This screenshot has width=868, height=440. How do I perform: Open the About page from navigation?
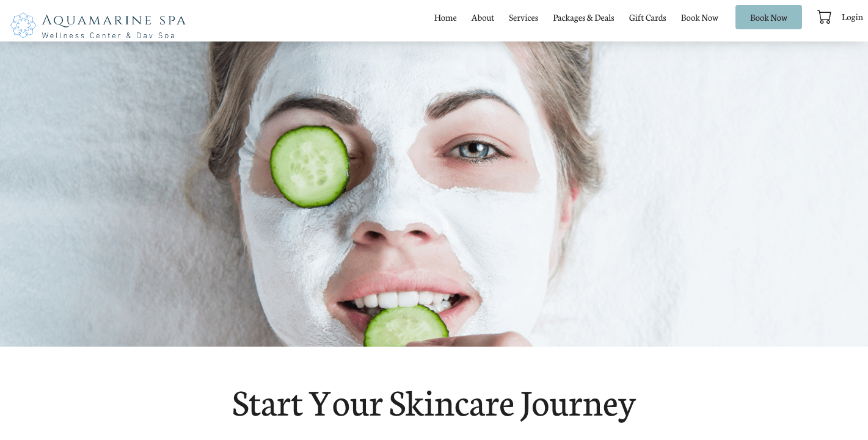pos(483,18)
